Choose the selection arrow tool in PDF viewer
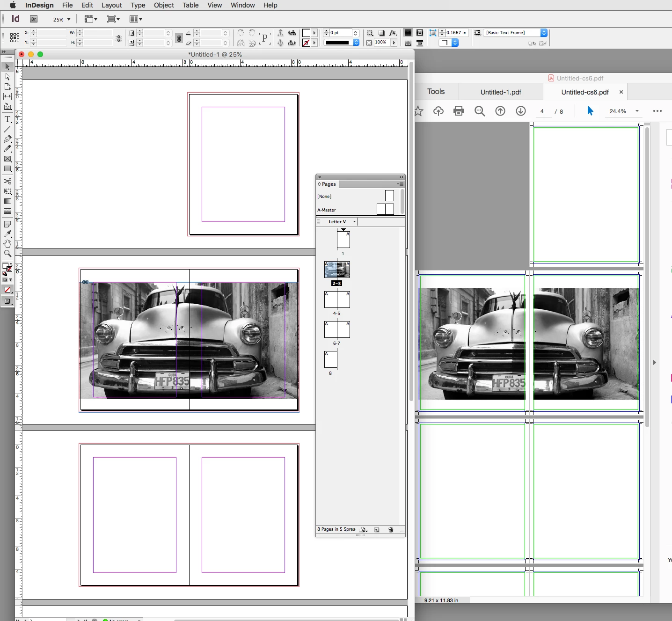Viewport: 672px width, 621px height. [x=590, y=111]
